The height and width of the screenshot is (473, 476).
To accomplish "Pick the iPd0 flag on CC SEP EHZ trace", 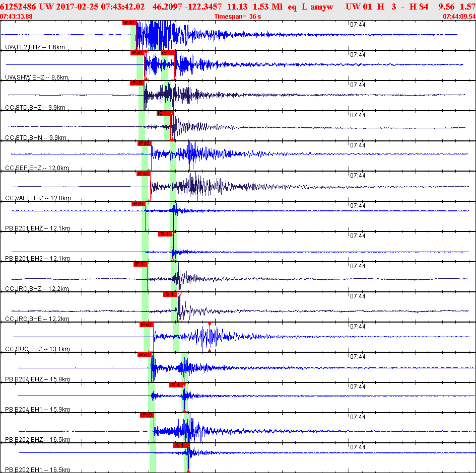I will click(144, 143).
